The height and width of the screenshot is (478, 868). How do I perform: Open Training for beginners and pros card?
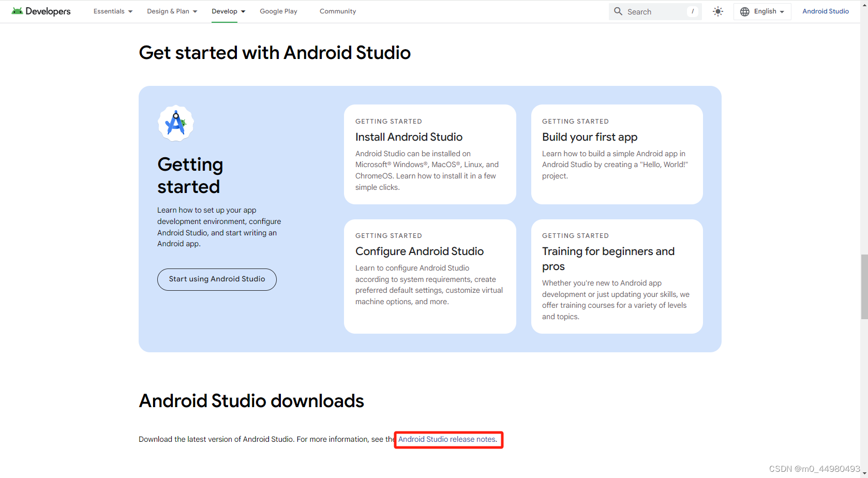[617, 276]
